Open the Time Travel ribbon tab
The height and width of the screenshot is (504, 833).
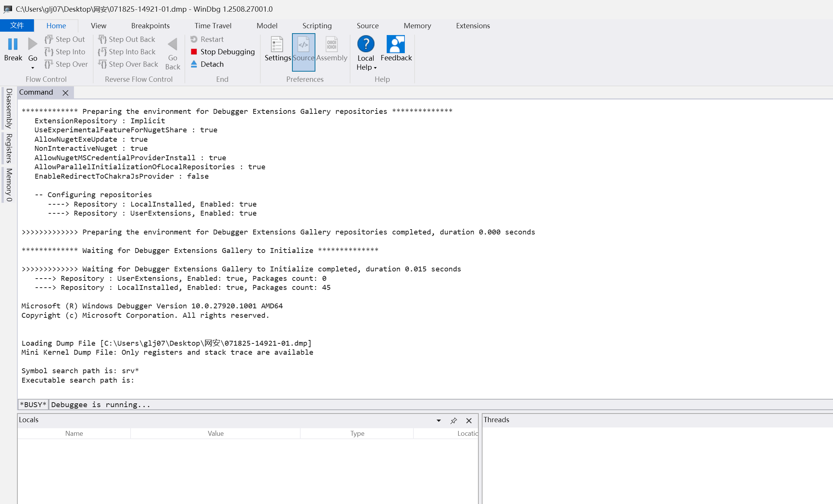[x=213, y=26]
